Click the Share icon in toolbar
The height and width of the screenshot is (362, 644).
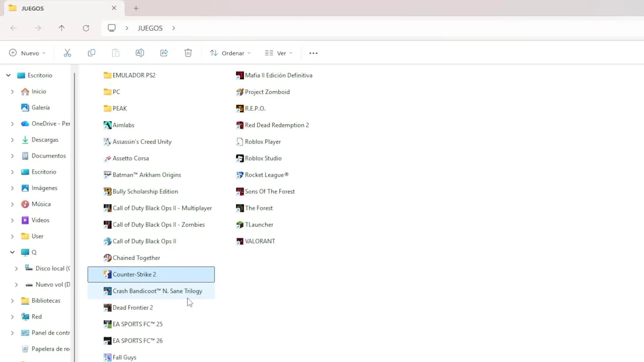(164, 53)
